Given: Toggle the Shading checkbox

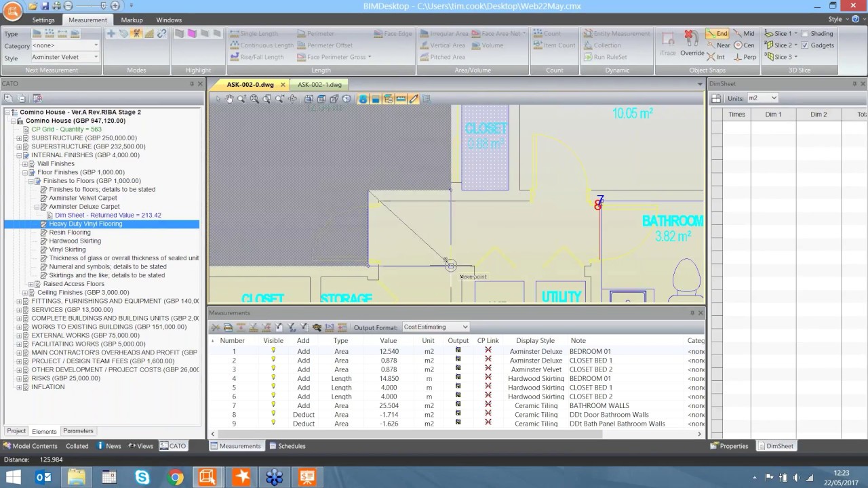Looking at the screenshot, I should point(805,33).
